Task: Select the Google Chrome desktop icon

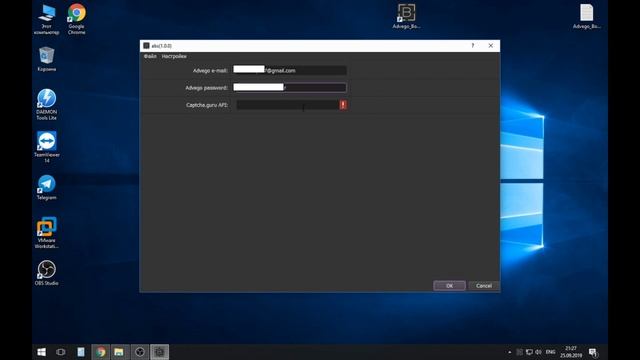Action: click(x=76, y=19)
